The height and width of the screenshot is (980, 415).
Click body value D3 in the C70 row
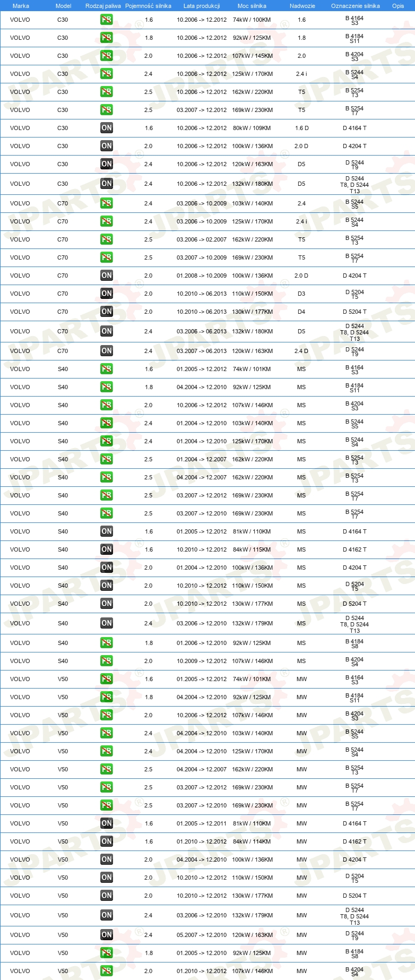pyautogui.click(x=301, y=294)
